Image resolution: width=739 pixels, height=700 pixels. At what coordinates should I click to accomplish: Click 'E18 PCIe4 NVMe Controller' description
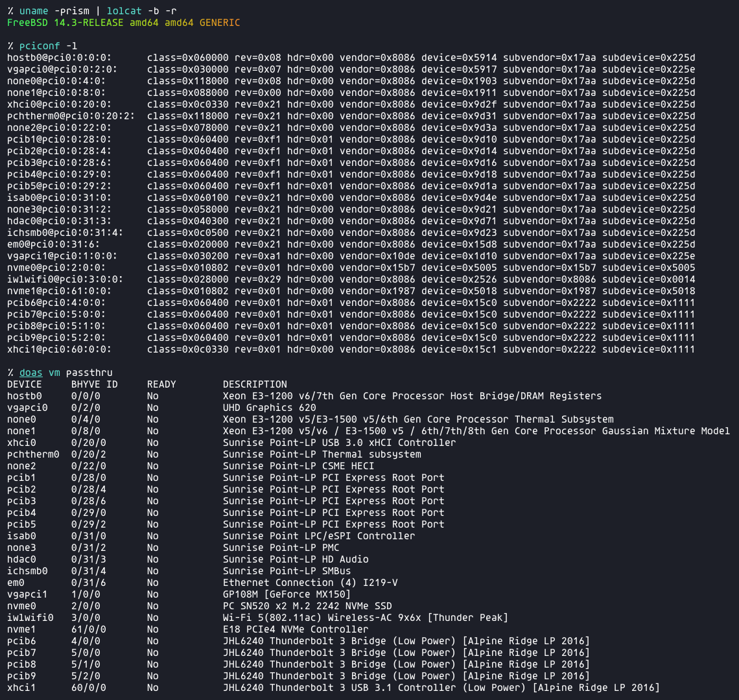coord(296,629)
